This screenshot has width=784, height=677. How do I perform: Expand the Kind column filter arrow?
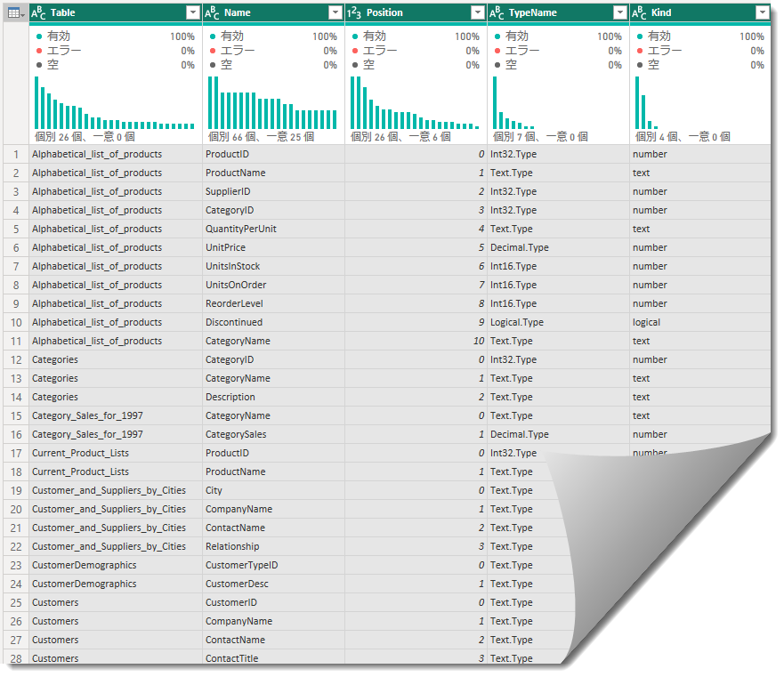763,13
